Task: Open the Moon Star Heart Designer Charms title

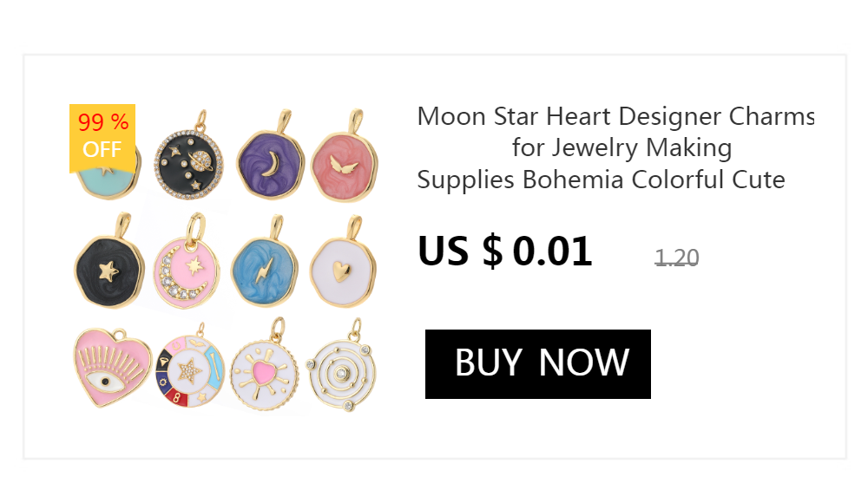Action: coord(615,116)
